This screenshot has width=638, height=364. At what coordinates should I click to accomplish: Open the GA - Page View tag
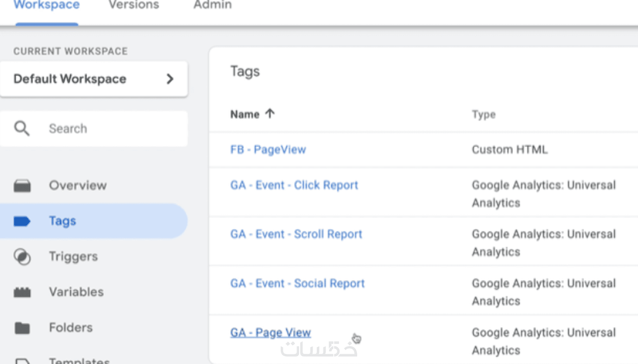coord(271,332)
